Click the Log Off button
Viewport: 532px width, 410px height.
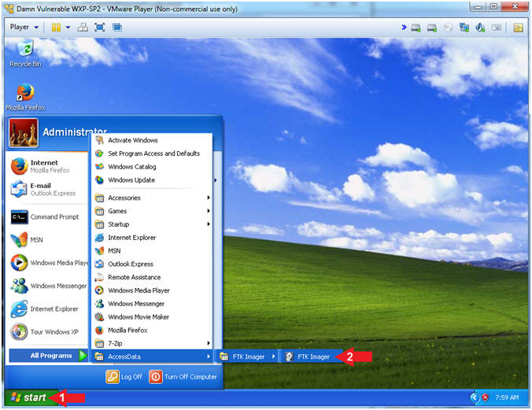124,377
